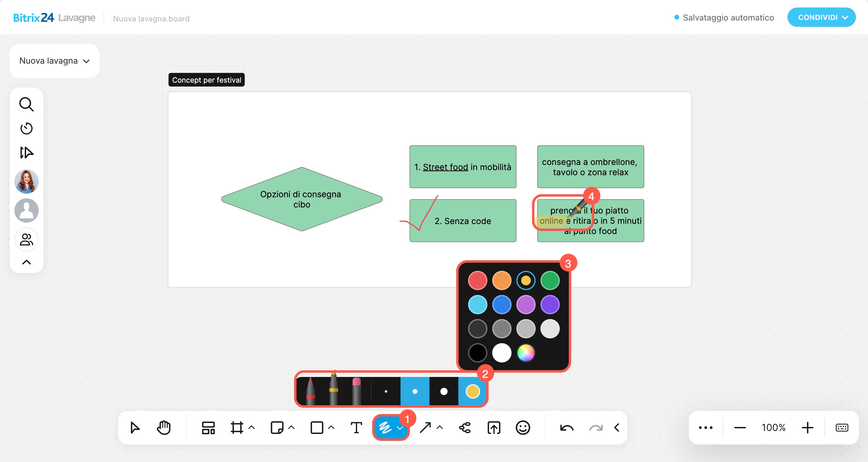Click the upload file icon

coord(494,428)
